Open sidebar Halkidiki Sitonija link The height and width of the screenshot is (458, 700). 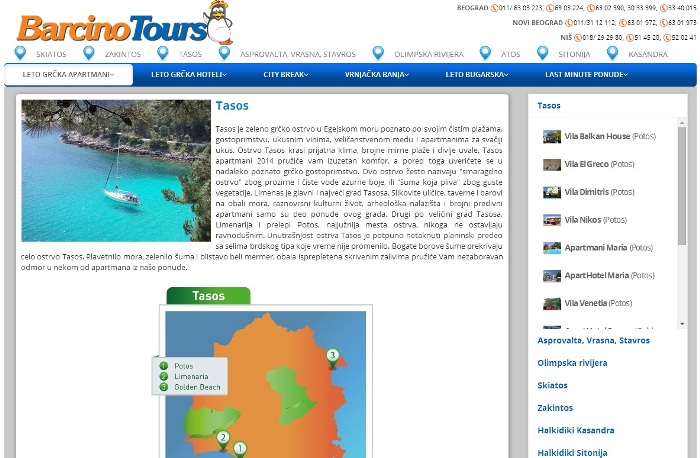click(x=572, y=453)
